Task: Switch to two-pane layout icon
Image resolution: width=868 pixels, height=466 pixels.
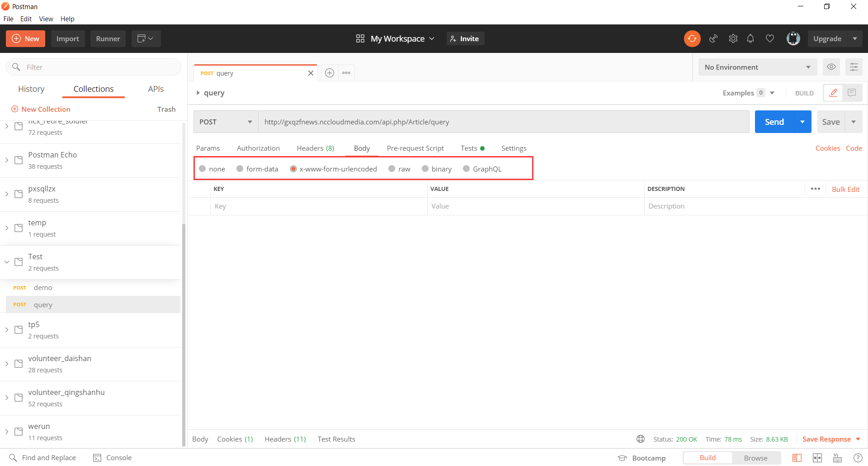Action: (817, 458)
